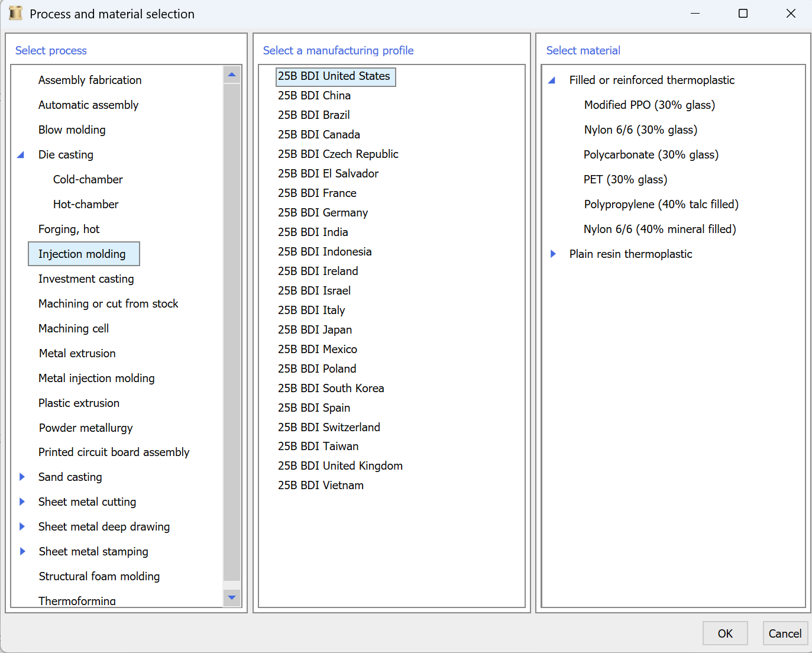Select the Injection molding process
The width and height of the screenshot is (812, 653).
point(82,254)
